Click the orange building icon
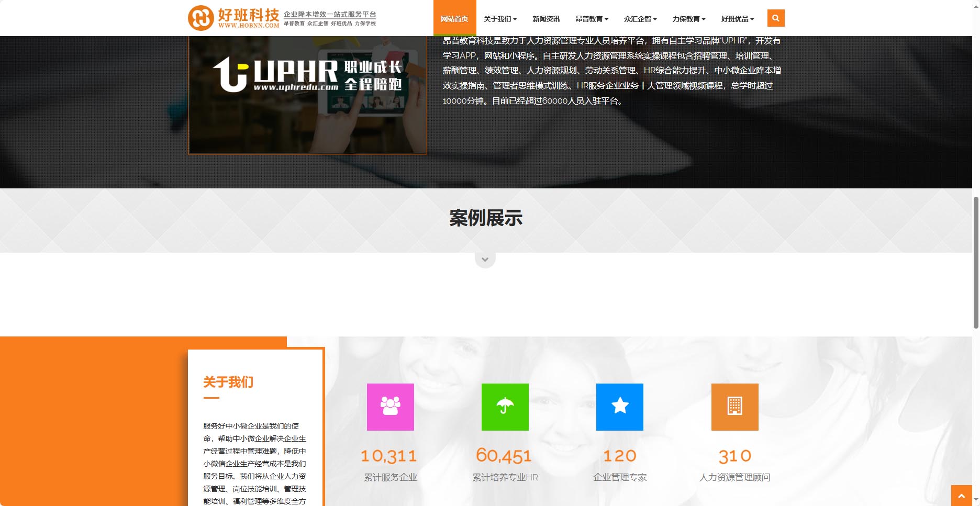This screenshot has width=980, height=506. tap(734, 407)
